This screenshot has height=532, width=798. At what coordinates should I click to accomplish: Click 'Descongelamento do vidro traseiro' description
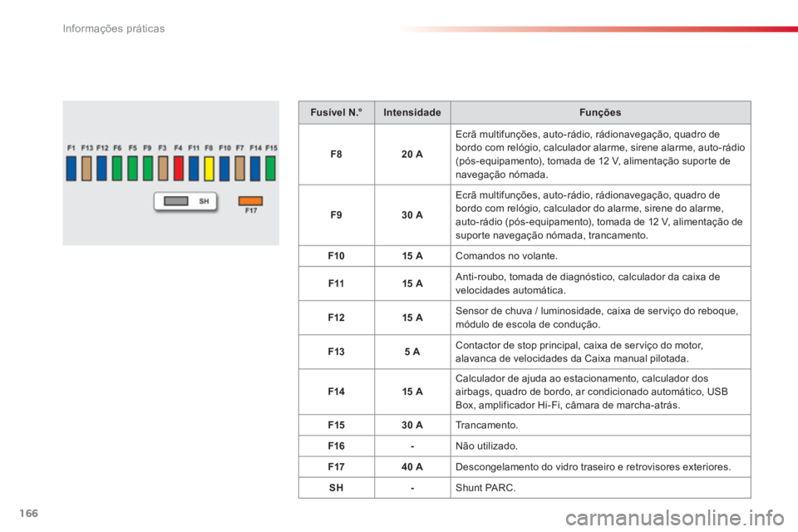click(x=593, y=467)
